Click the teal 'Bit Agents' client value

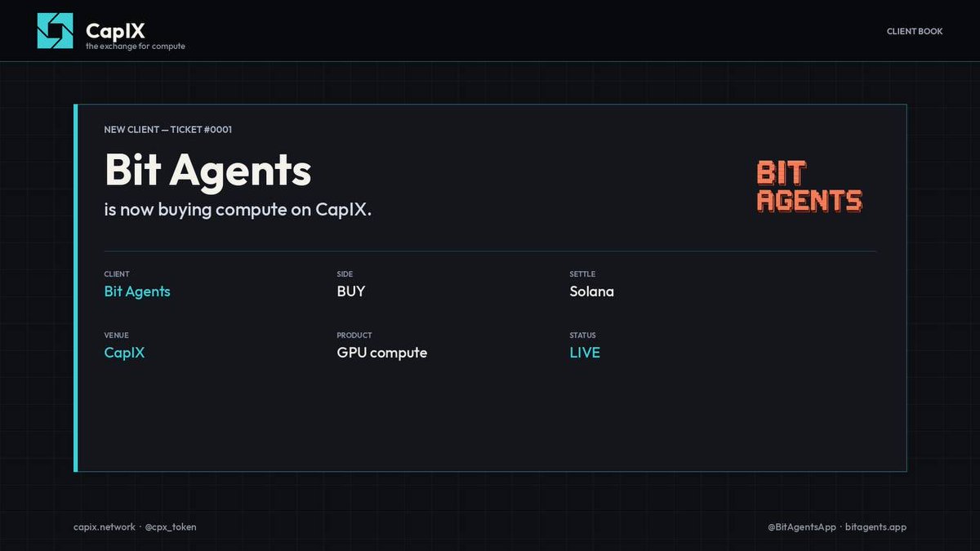pyautogui.click(x=137, y=291)
